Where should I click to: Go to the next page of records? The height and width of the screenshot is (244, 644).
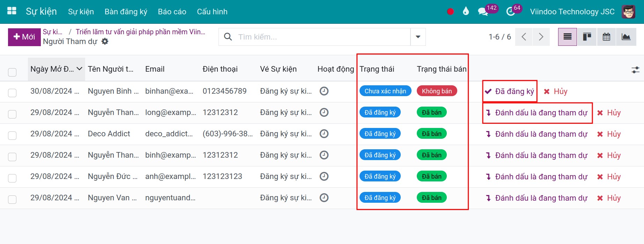(541, 37)
